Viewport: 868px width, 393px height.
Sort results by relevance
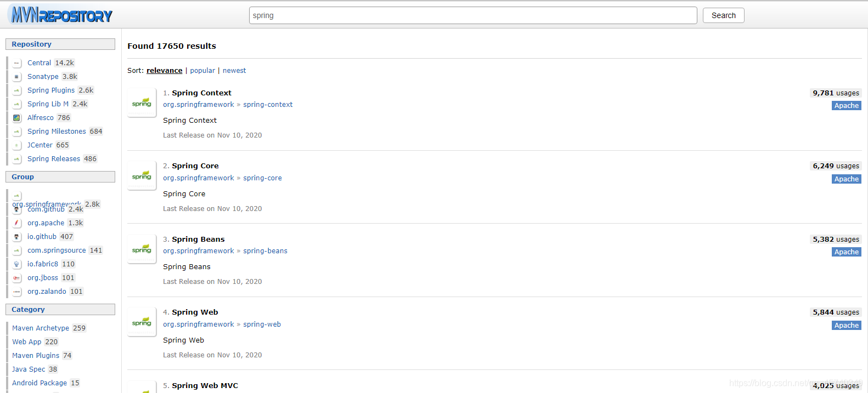164,71
